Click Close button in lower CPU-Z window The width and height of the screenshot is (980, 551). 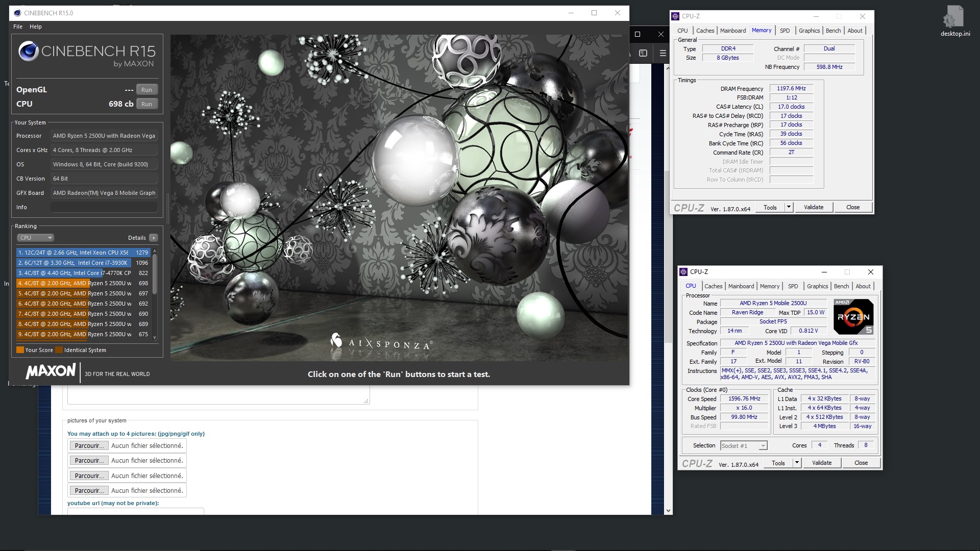pyautogui.click(x=861, y=463)
